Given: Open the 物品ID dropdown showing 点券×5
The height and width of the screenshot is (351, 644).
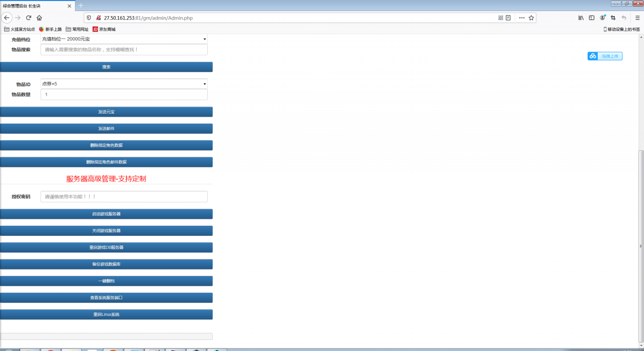Looking at the screenshot, I should coord(124,83).
